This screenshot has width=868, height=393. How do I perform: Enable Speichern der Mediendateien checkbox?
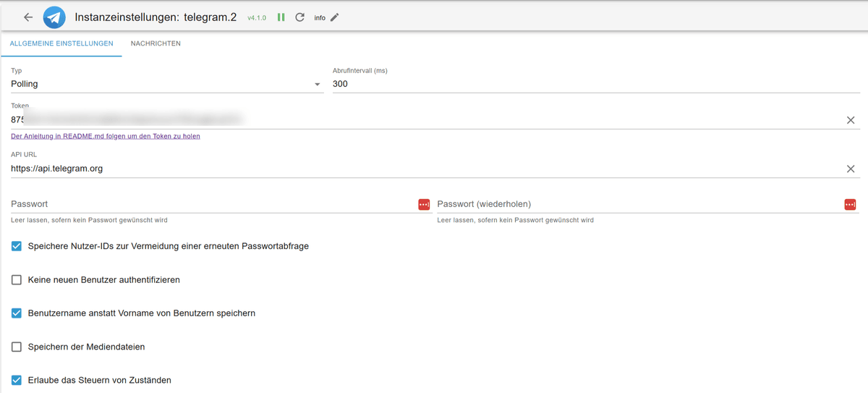click(17, 347)
